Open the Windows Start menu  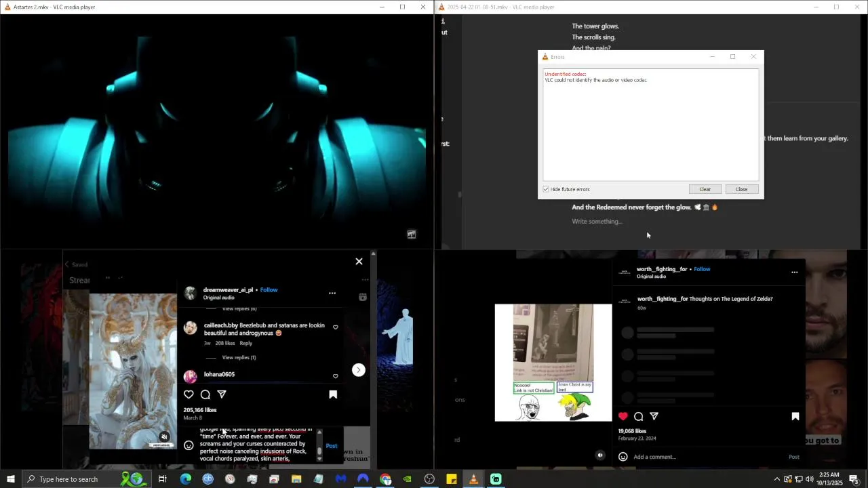click(x=10, y=479)
